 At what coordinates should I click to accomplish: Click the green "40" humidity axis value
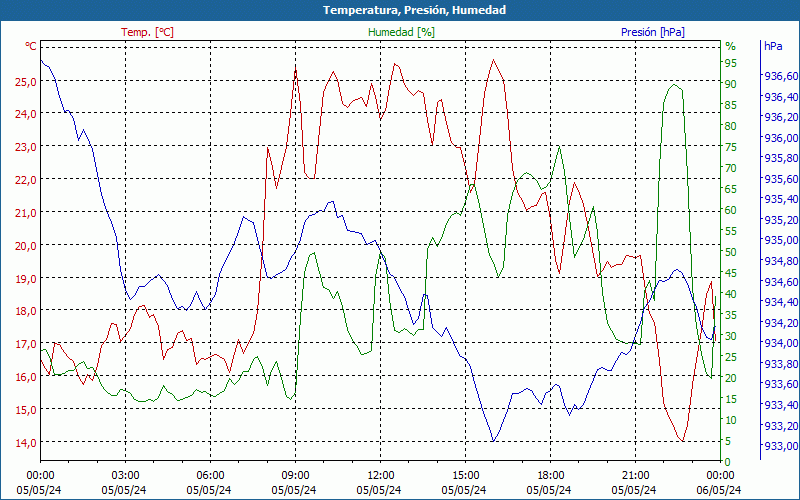pos(731,294)
